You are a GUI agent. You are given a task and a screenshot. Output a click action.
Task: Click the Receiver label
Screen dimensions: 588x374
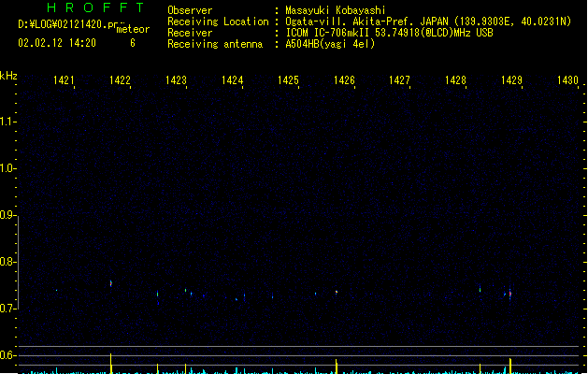(190, 33)
